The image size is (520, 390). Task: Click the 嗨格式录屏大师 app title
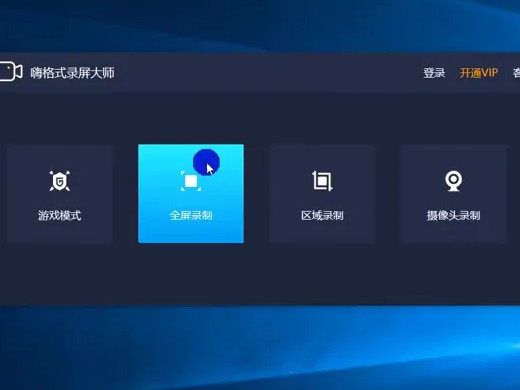click(72, 73)
